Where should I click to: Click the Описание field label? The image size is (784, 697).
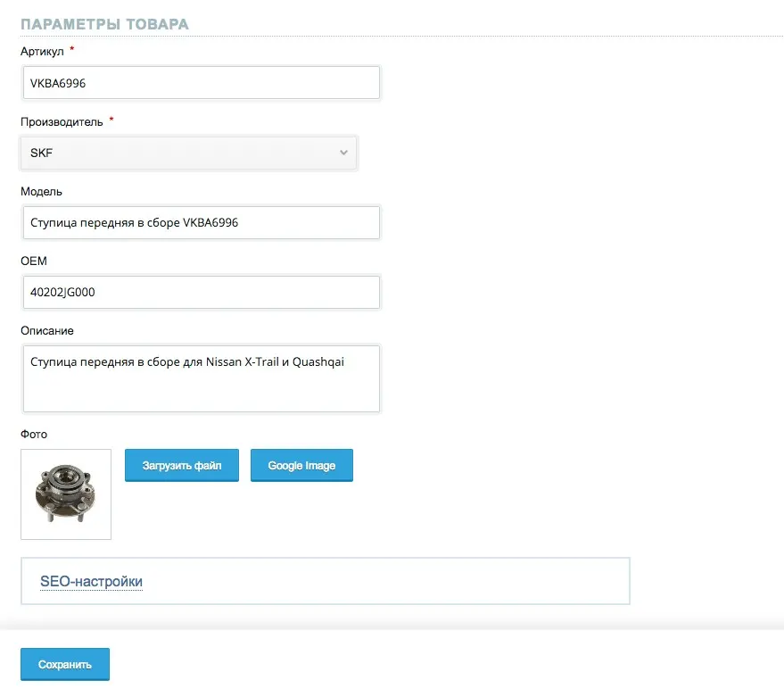47,330
